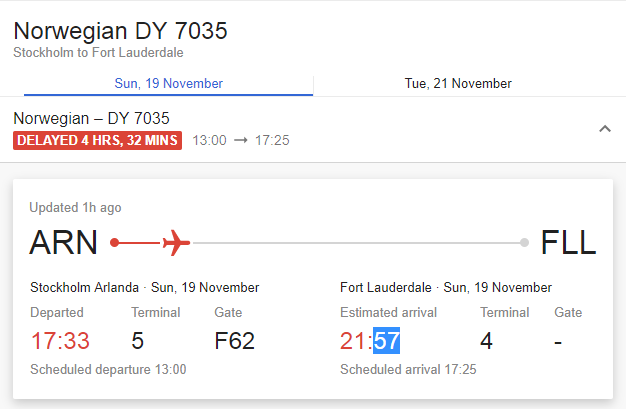Viewport: 626px width, 409px height.
Task: Click the highlighted 57 minutes in arrival time
Action: click(386, 341)
